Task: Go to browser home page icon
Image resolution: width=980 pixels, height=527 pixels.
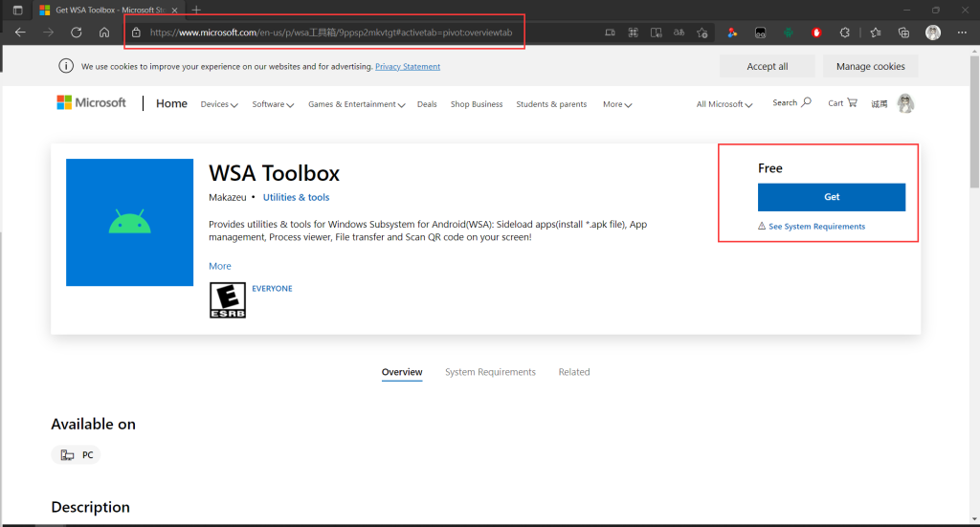Action: click(x=104, y=33)
